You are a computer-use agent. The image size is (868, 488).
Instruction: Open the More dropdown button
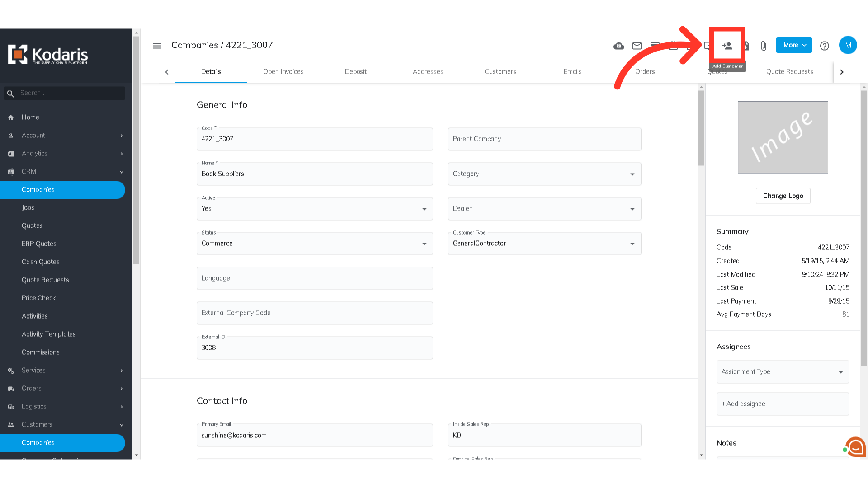point(793,45)
